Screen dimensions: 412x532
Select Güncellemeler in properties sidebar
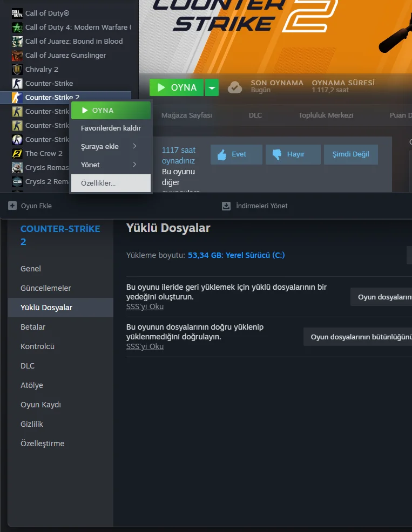60,288
